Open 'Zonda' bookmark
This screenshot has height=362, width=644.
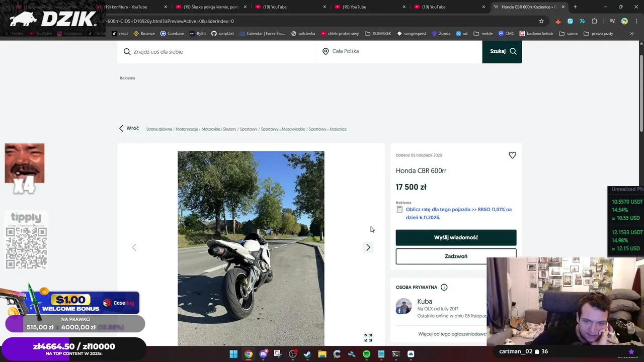pyautogui.click(x=441, y=34)
